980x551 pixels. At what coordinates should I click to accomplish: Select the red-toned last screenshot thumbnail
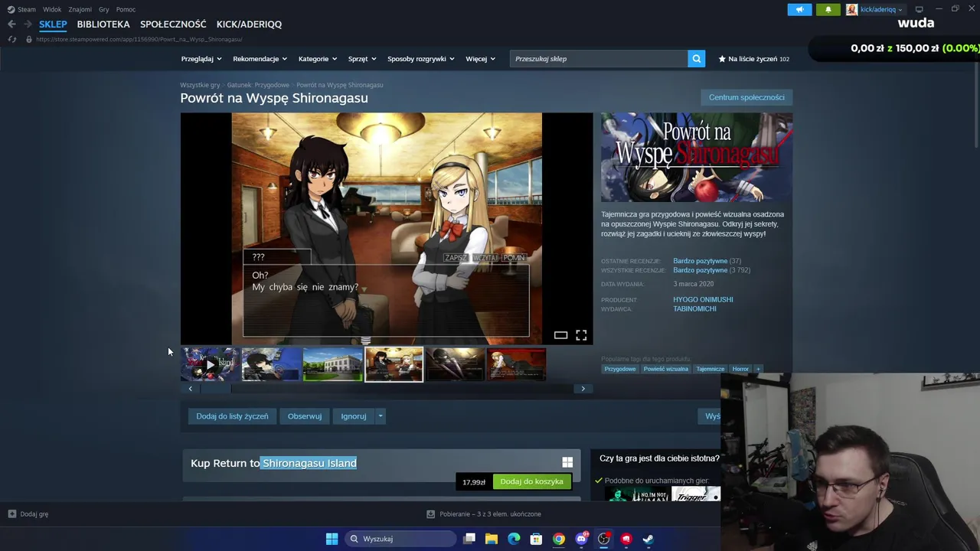517,365
